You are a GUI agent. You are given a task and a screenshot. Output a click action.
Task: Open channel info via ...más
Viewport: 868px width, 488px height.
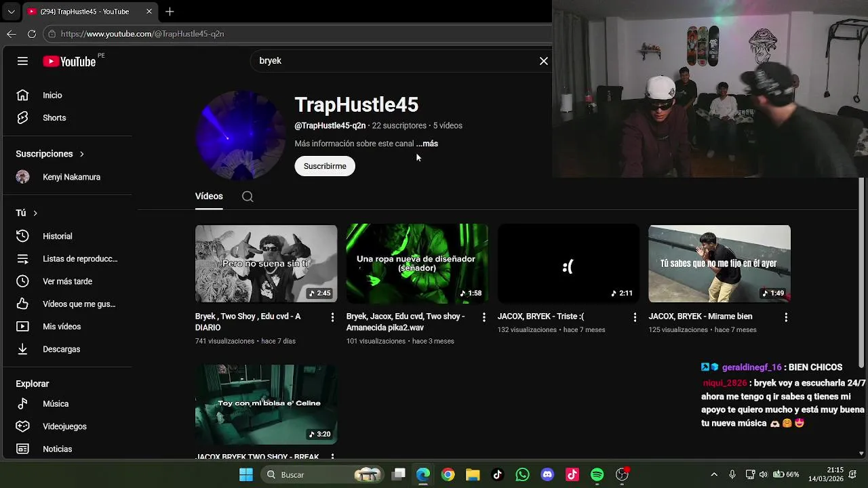[427, 144]
